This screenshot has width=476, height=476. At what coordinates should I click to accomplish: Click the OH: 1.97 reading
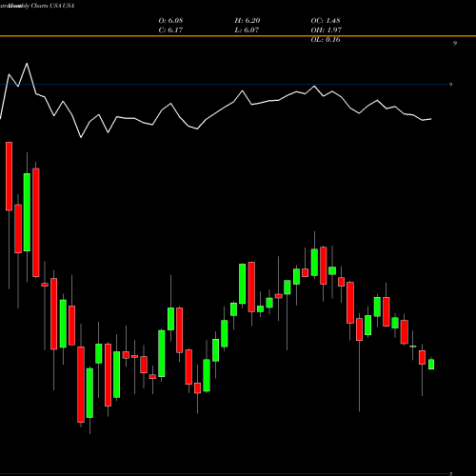click(x=326, y=30)
